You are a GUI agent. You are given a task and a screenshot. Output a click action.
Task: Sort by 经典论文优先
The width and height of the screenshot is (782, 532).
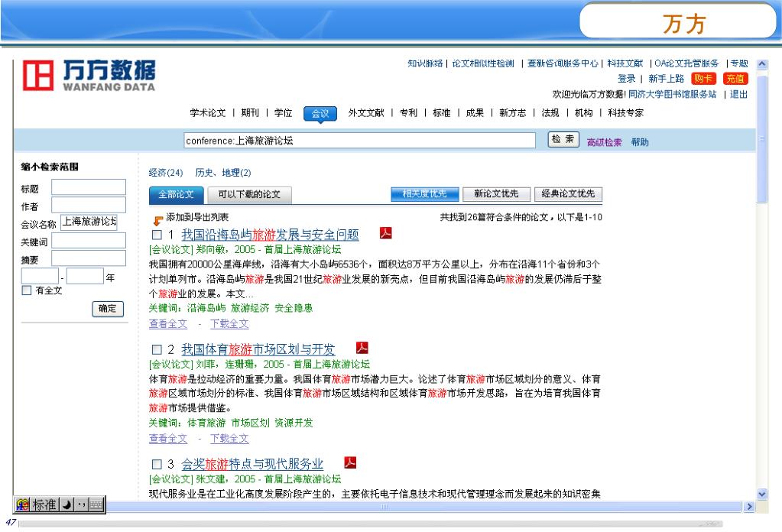[568, 193]
